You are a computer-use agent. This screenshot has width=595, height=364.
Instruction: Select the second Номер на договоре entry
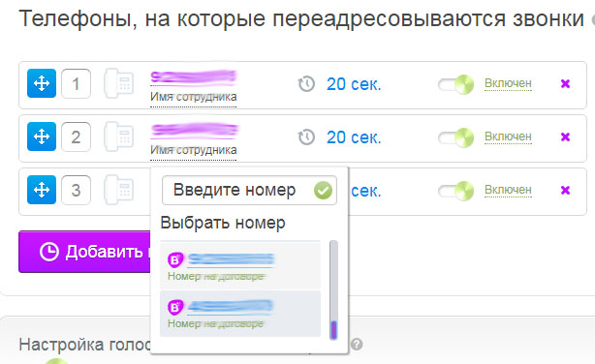[x=240, y=314]
